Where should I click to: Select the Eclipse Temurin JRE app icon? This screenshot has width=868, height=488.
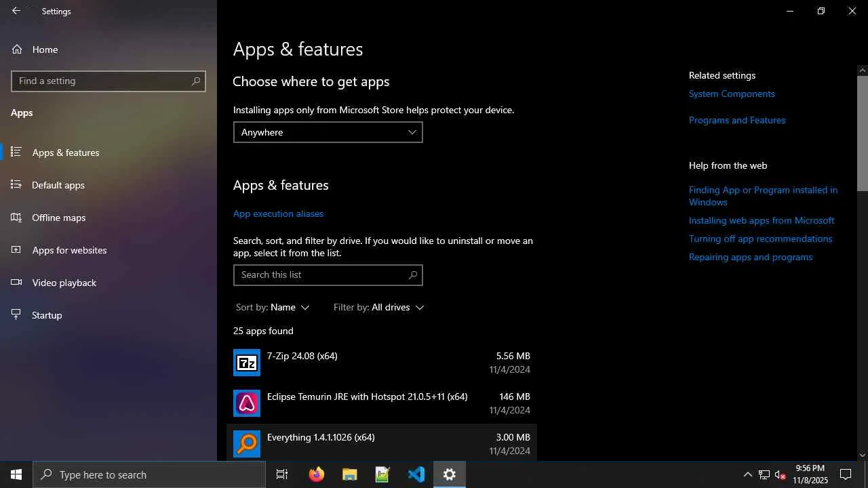[247, 403]
